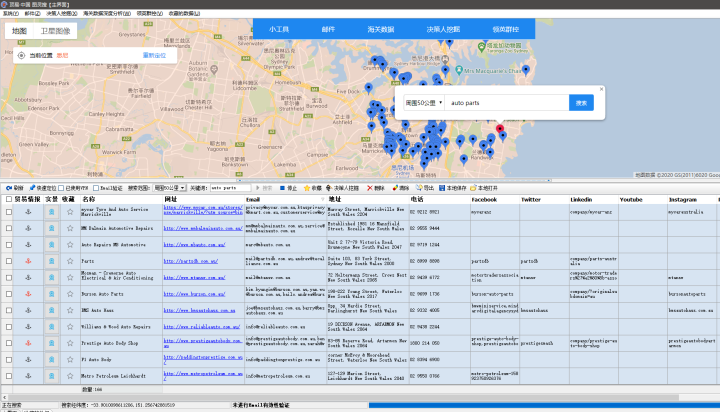Click the 收藏 favorites star in the toolbar
720x412 pixels.
coord(307,188)
